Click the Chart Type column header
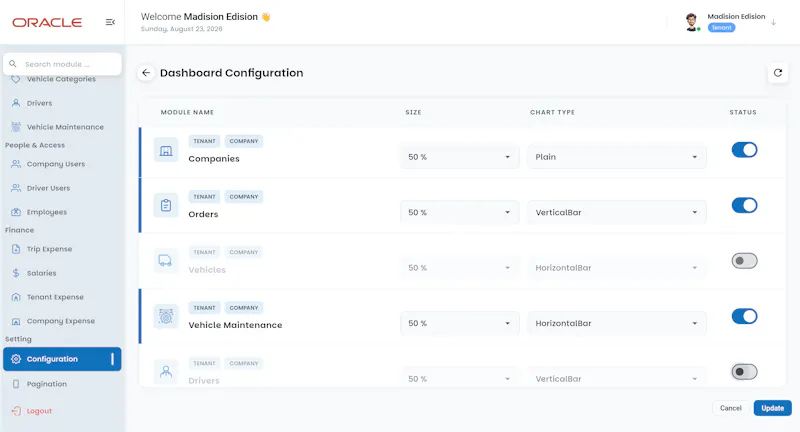The width and height of the screenshot is (800, 432). [552, 112]
